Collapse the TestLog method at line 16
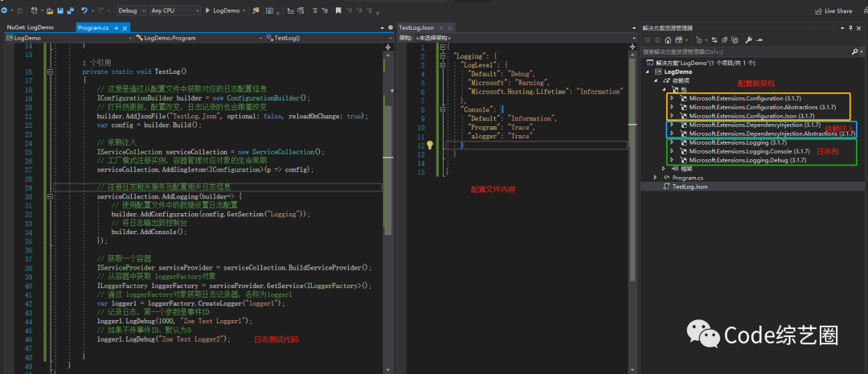 (51, 72)
